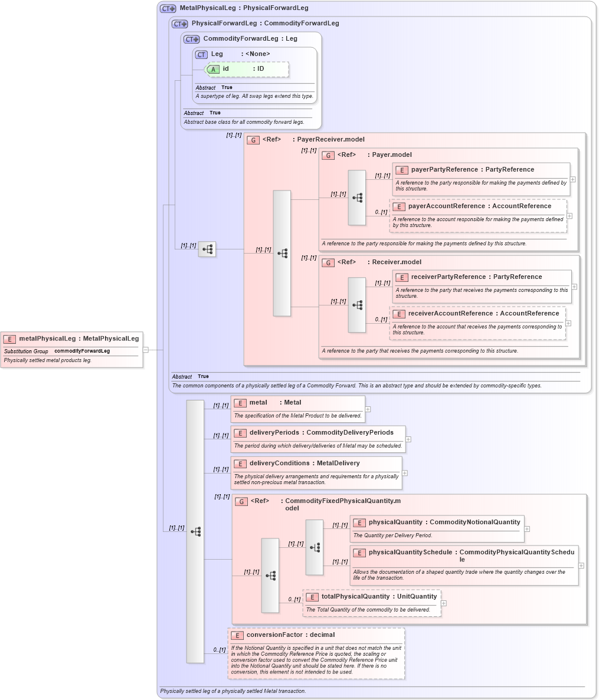
Task: Select the A attribute icon beside id
Action: 212,69
